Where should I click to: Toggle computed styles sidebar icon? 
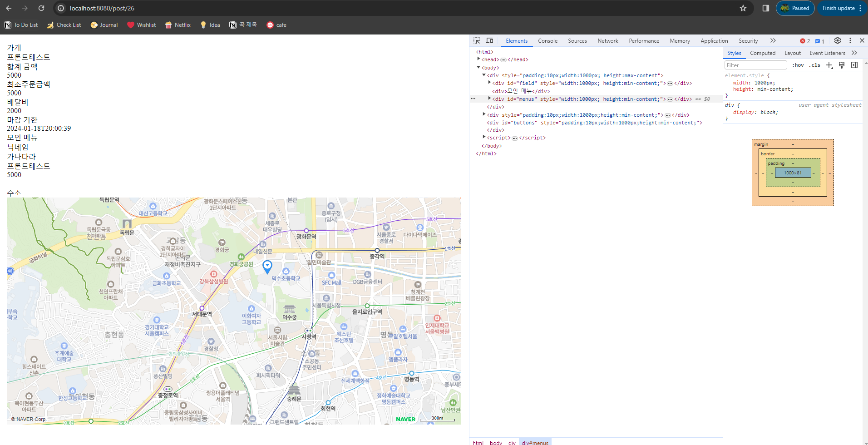[x=854, y=65]
